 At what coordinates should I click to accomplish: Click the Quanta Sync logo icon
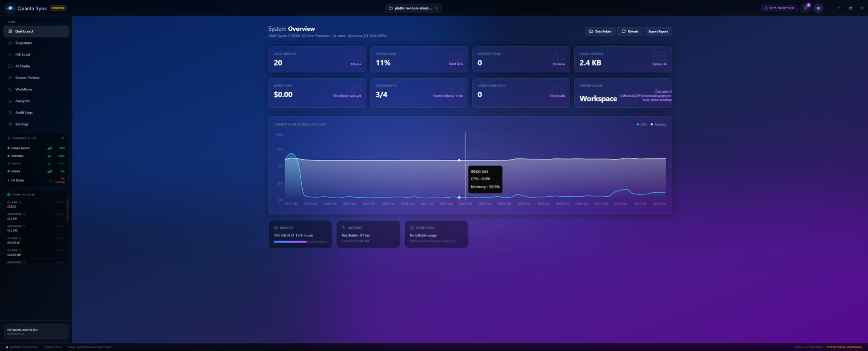pyautogui.click(x=10, y=8)
